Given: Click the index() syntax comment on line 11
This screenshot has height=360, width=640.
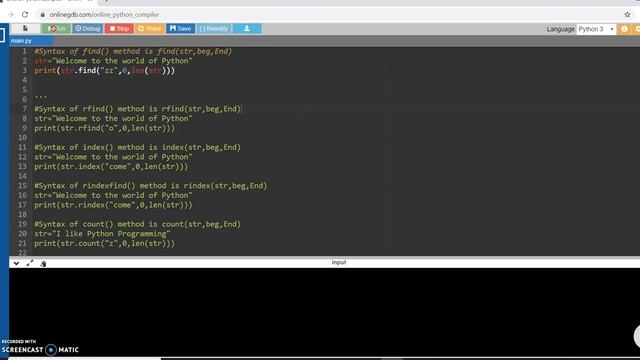Looking at the screenshot, I should [138, 147].
